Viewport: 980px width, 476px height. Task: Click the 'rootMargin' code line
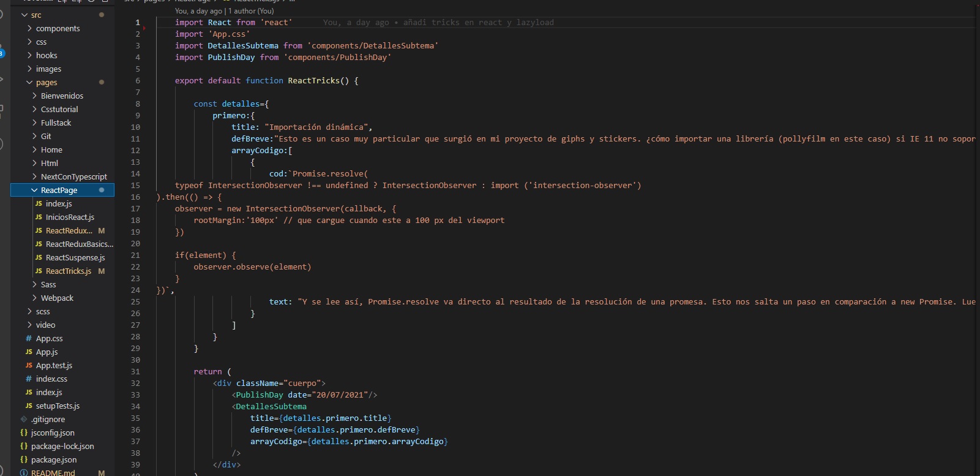click(x=349, y=220)
